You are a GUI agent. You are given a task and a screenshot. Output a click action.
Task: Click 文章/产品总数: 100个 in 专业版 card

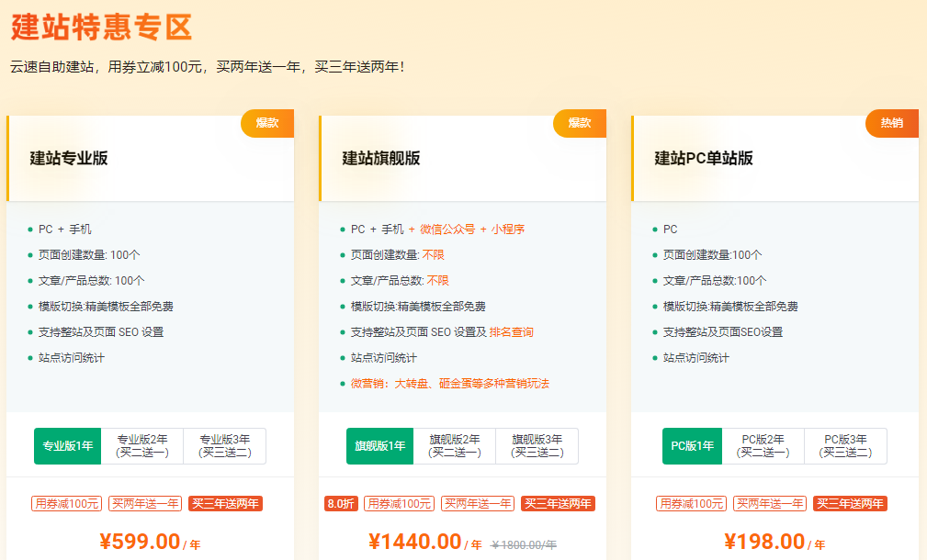pyautogui.click(x=92, y=281)
